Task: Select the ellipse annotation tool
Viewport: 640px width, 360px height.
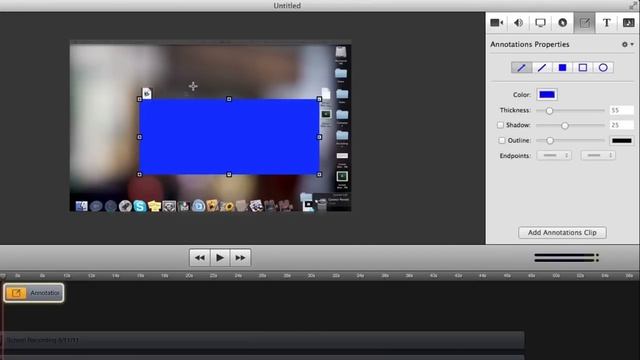Action: [603, 68]
